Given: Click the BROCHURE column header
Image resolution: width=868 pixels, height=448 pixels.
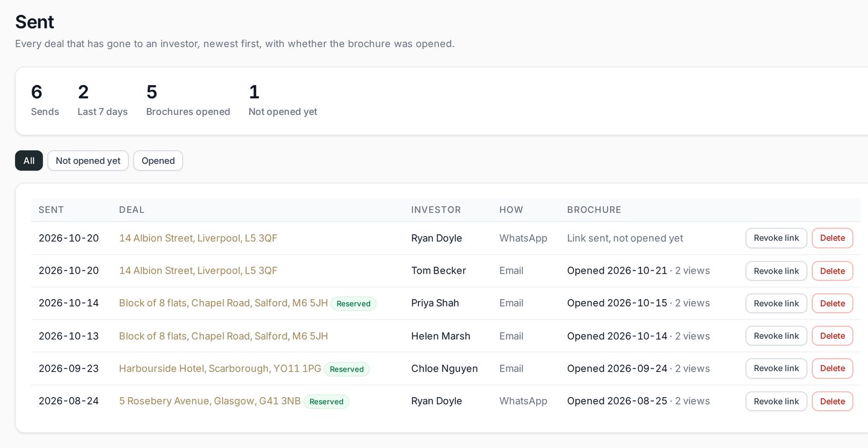Looking at the screenshot, I should 594,210.
